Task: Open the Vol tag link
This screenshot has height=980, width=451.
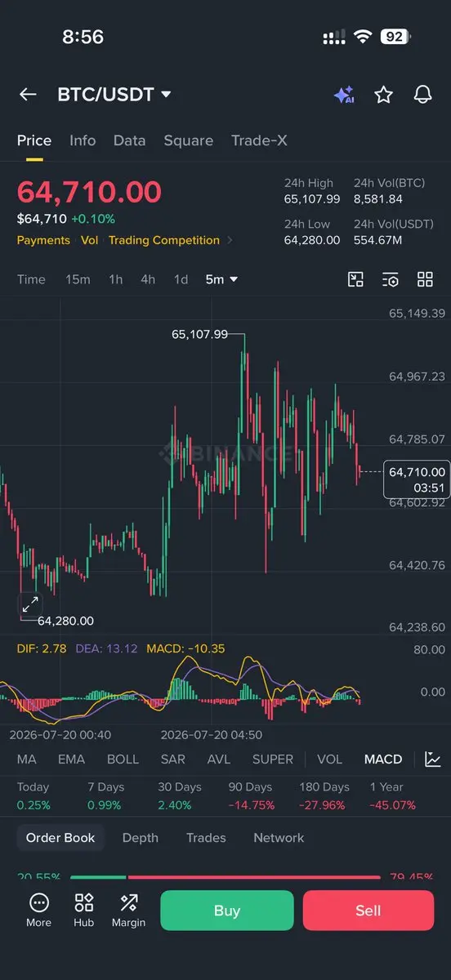Action: point(89,240)
